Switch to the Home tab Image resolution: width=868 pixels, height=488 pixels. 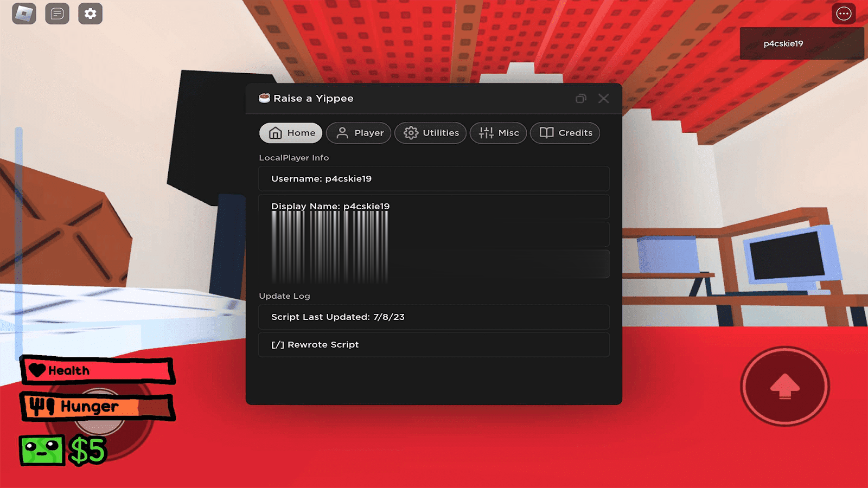[x=291, y=133]
